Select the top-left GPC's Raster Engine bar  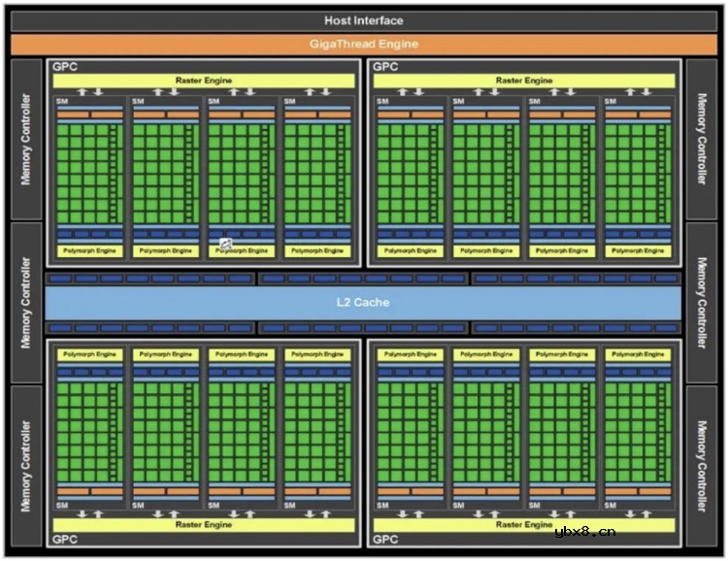[x=204, y=81]
